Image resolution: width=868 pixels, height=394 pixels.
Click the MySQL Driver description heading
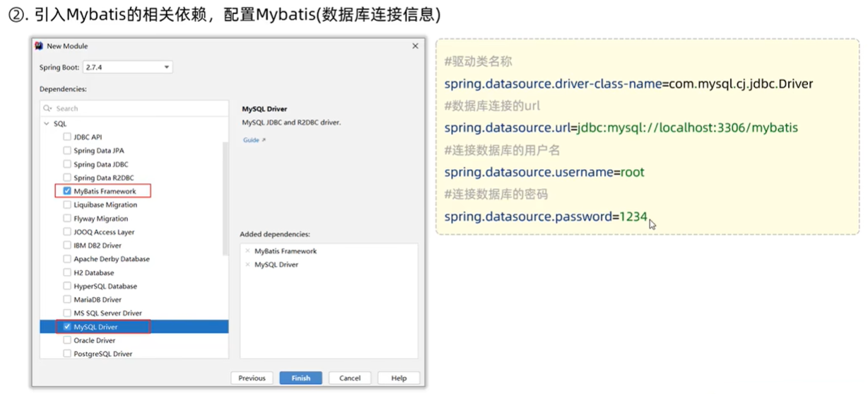264,110
